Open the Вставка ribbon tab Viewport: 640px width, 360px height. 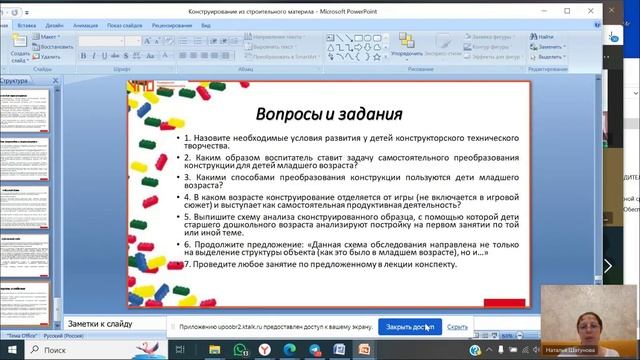[27, 25]
